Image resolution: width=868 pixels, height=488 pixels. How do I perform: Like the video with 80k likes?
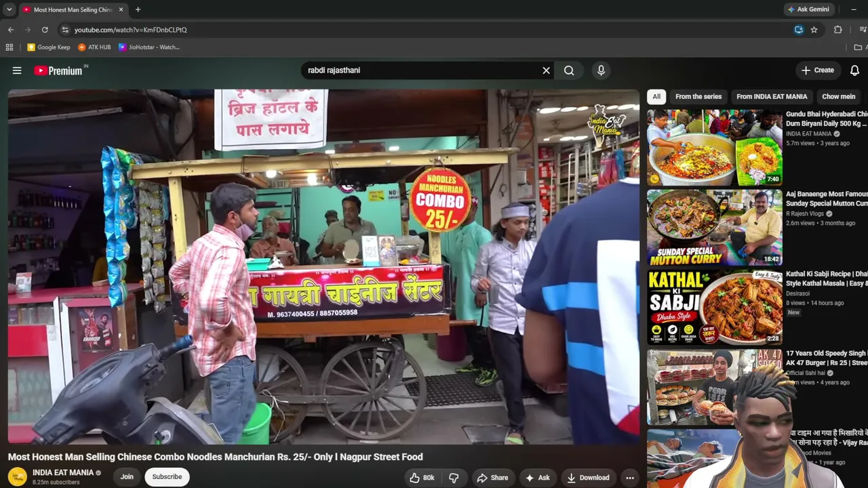click(x=422, y=478)
